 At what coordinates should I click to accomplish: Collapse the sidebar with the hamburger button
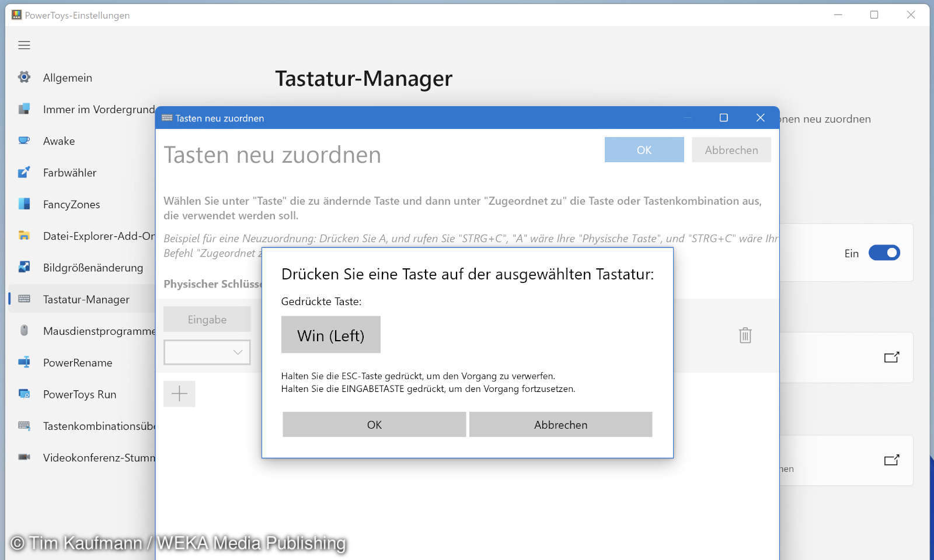click(x=24, y=45)
